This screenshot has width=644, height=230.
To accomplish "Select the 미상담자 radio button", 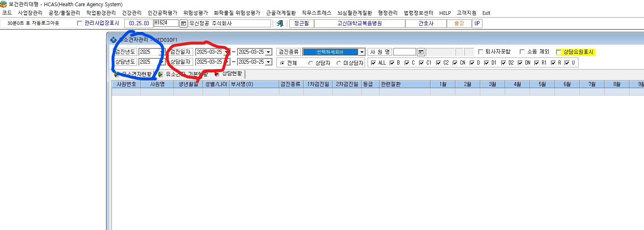I will pos(339,63).
